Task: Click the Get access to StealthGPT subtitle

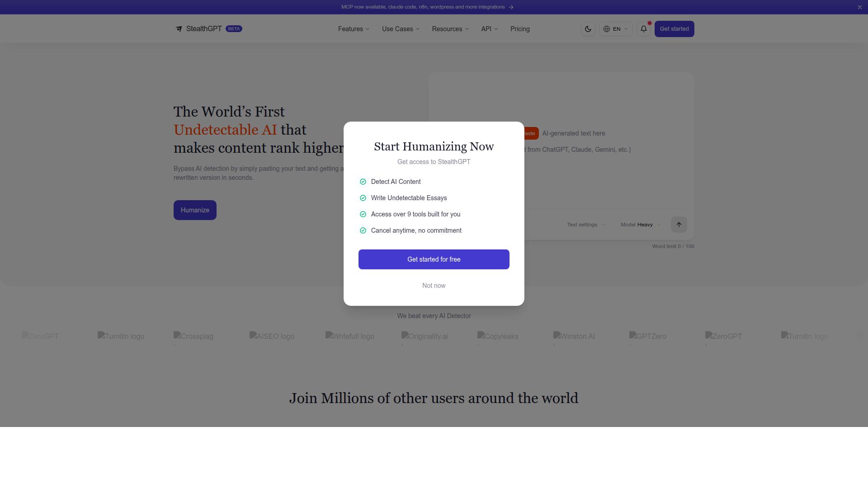Action: pyautogui.click(x=434, y=162)
